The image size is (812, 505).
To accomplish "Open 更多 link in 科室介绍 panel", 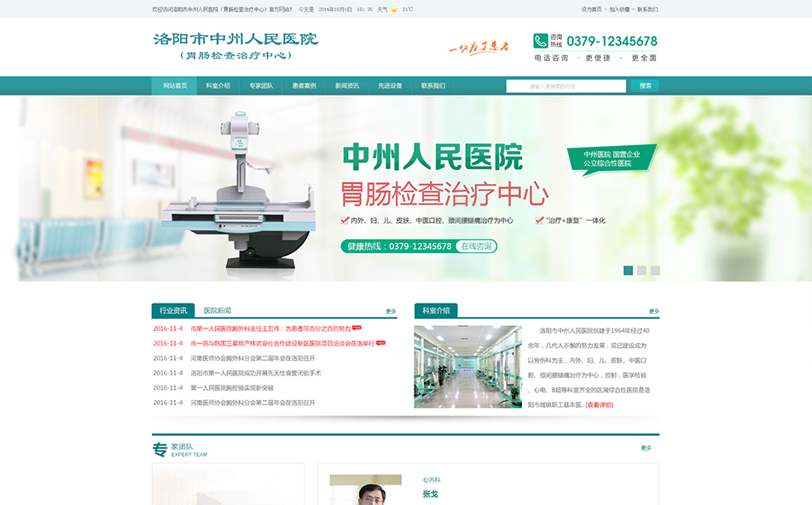I will (x=653, y=311).
